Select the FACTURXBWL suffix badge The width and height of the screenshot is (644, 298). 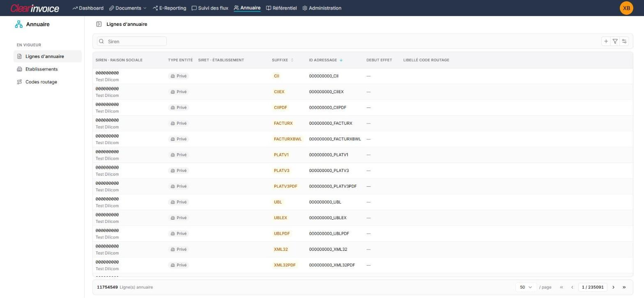[x=287, y=139]
